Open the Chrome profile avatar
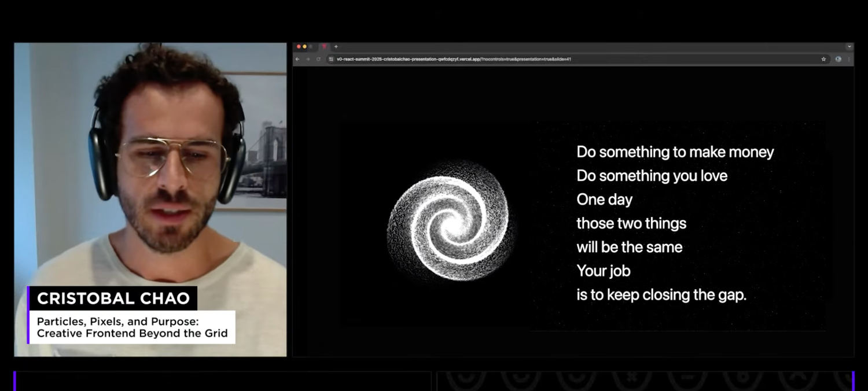The width and height of the screenshot is (868, 391). click(x=838, y=59)
